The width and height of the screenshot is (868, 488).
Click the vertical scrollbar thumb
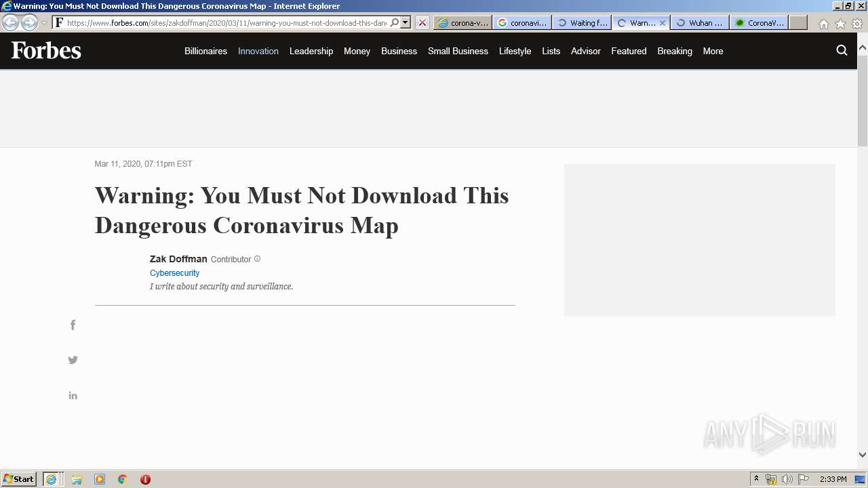coord(863,101)
